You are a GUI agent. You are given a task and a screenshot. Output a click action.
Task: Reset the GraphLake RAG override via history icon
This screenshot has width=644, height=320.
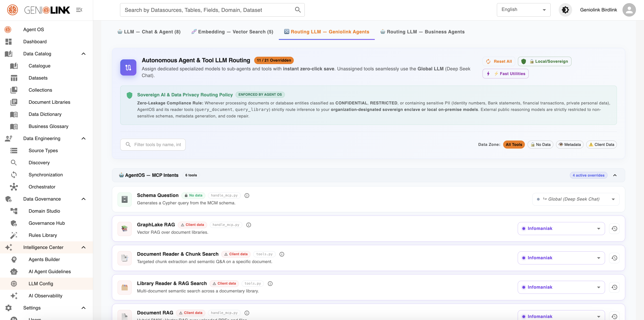[x=614, y=229]
